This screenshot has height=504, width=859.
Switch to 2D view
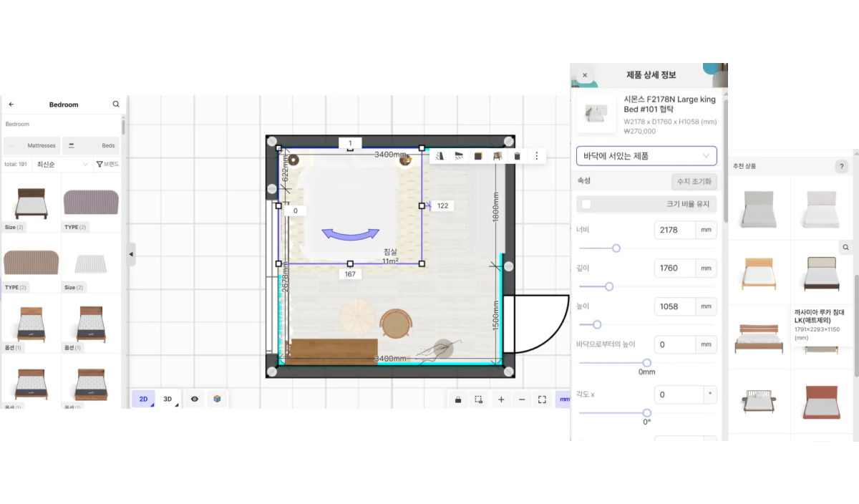point(144,399)
